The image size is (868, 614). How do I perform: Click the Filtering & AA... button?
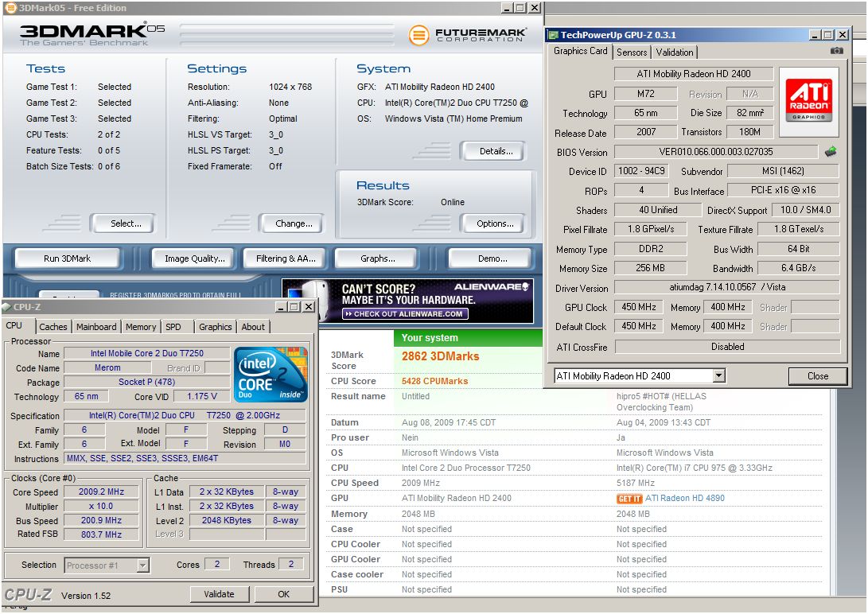pos(286,258)
